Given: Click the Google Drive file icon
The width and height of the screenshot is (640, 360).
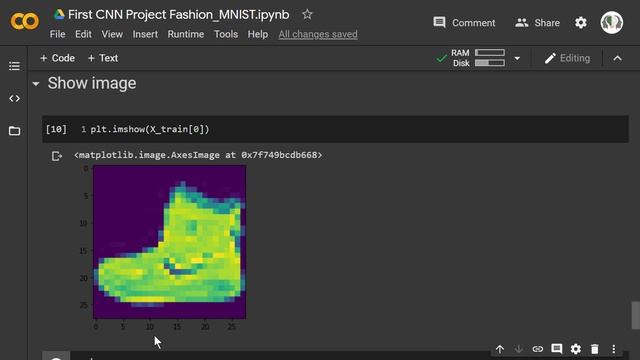Looking at the screenshot, I should (x=59, y=15).
